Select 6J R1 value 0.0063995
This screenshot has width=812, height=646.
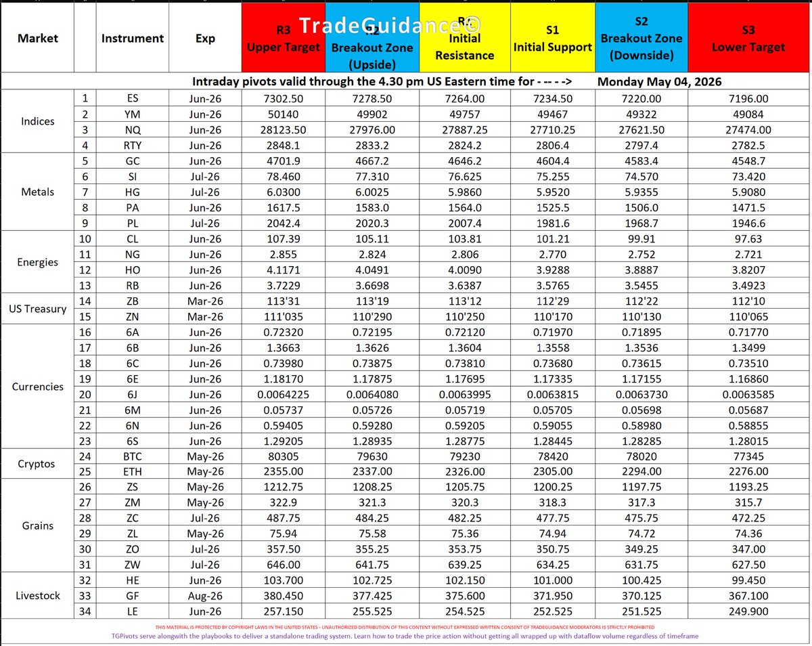click(x=464, y=395)
